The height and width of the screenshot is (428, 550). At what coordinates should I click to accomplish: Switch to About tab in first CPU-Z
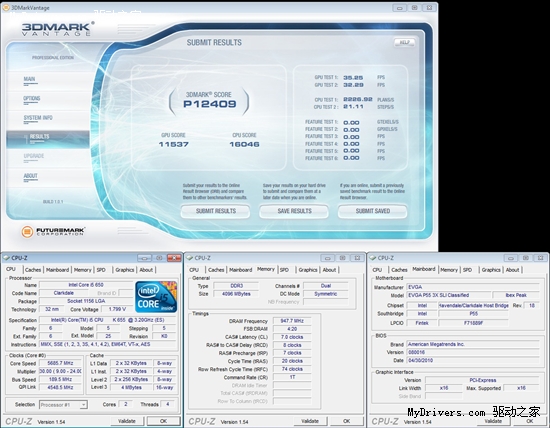click(146, 270)
